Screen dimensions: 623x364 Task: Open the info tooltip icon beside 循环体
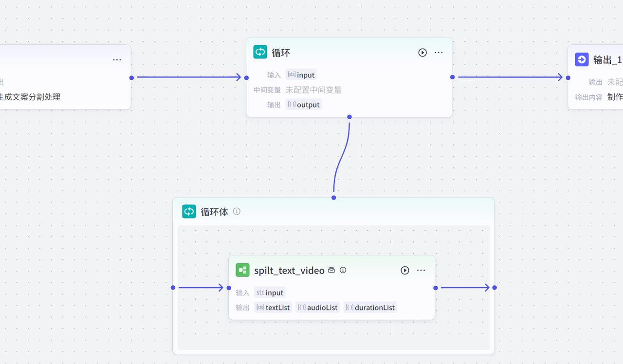[x=237, y=211]
